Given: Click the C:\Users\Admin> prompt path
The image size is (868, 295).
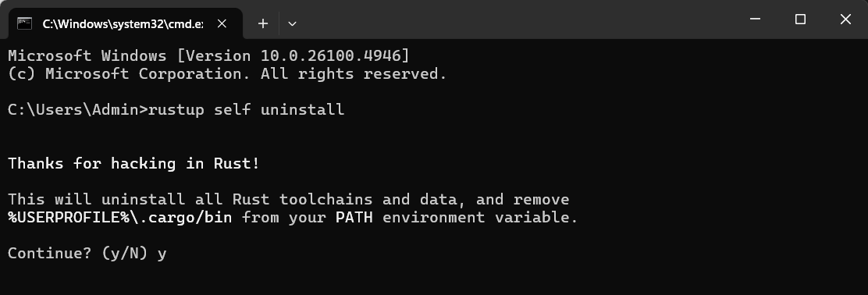Looking at the screenshot, I should pyautogui.click(x=78, y=109).
